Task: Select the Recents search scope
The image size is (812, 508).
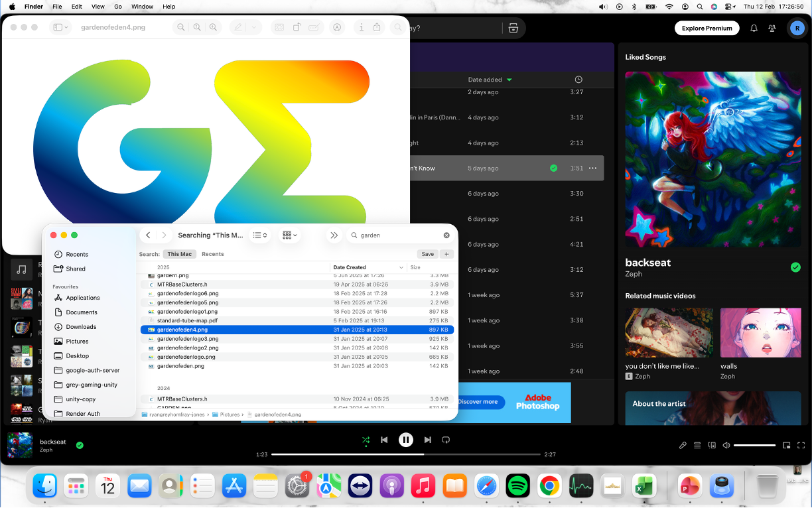Action: (213, 254)
